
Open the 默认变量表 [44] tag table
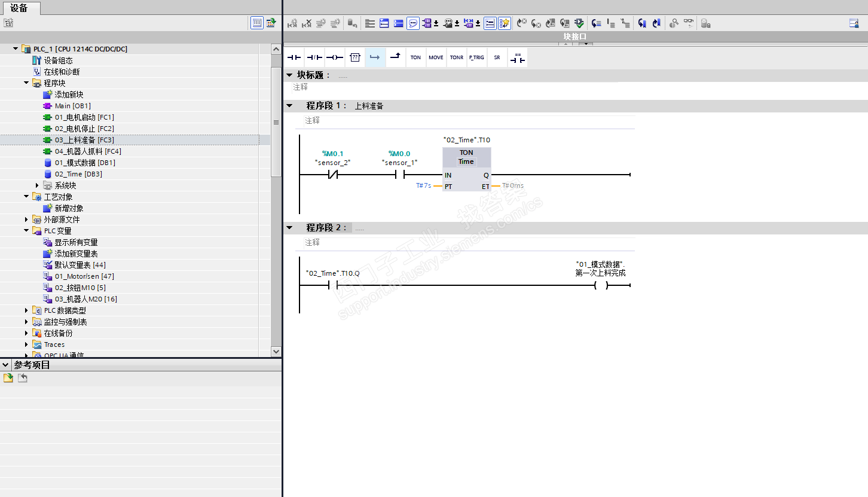[x=80, y=265]
